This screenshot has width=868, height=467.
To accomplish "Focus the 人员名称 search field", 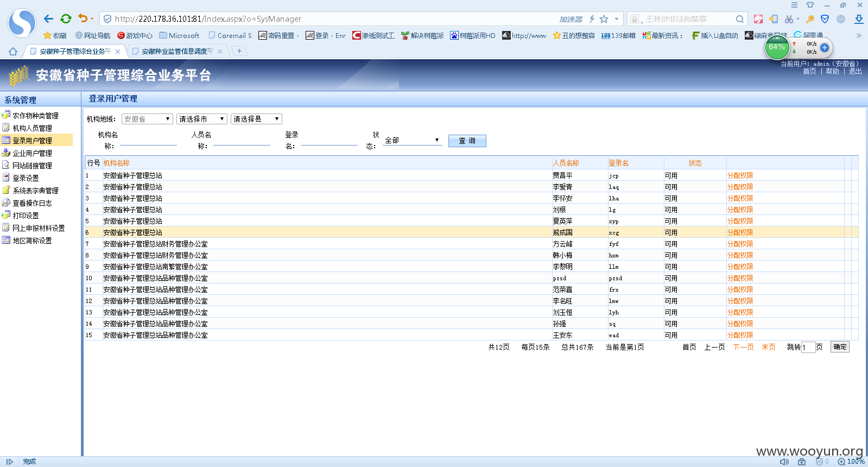I will [242, 141].
